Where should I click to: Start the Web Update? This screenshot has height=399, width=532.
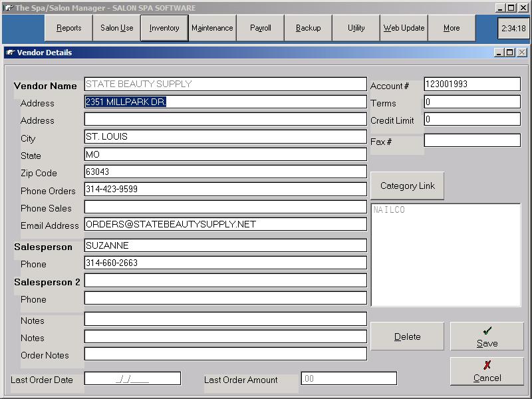point(404,28)
